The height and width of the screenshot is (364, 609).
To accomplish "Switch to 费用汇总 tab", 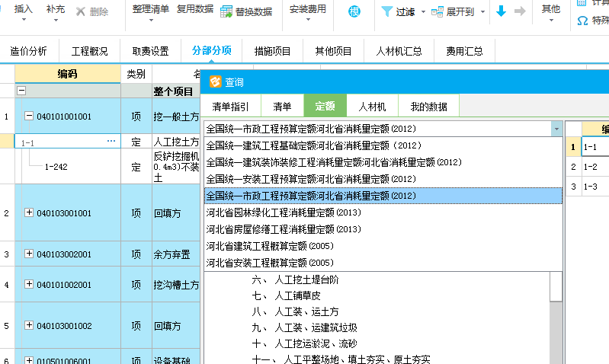I will tap(464, 51).
